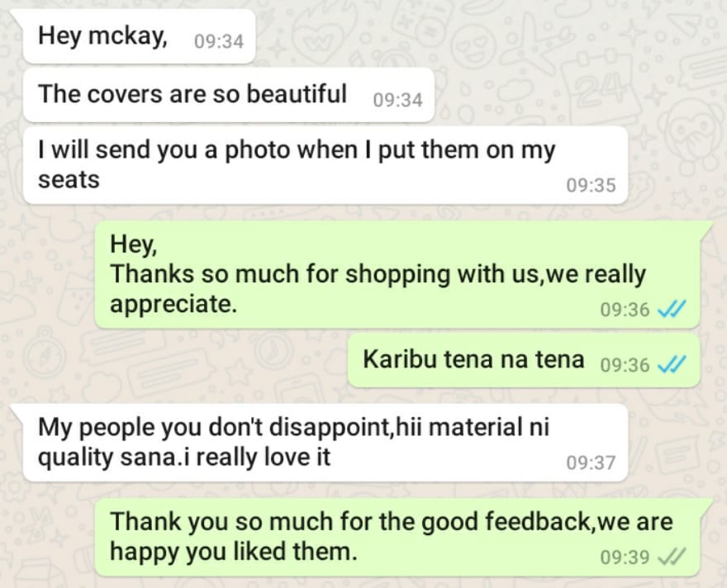Click 'quality sana.i really love it' text line
727x588 pixels.
tap(184, 458)
